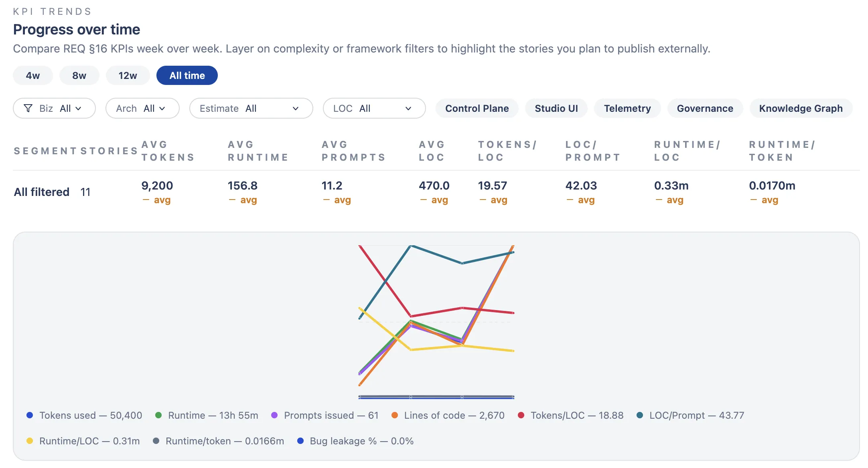Click the purple Prompts issued legend dot
The image size is (868, 468).
(274, 415)
